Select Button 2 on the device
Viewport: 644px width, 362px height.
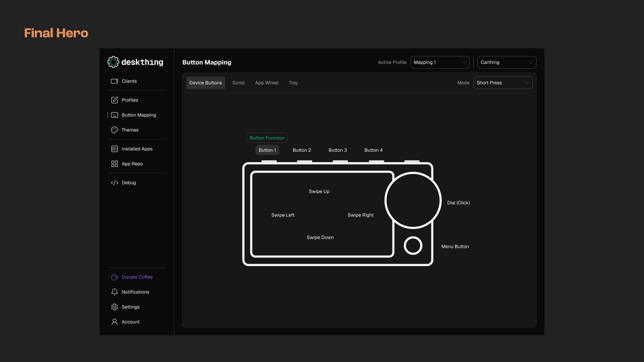pyautogui.click(x=302, y=150)
